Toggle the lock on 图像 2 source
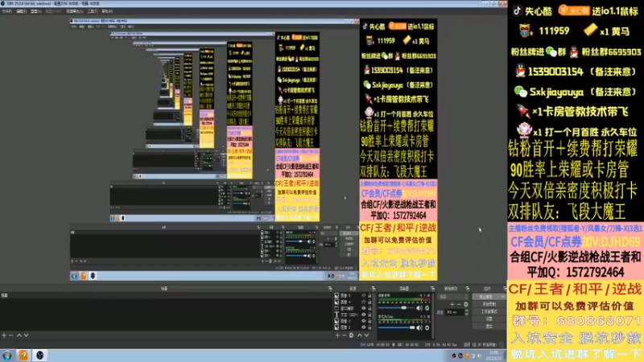This screenshot has height=362, width=644. 369,327
